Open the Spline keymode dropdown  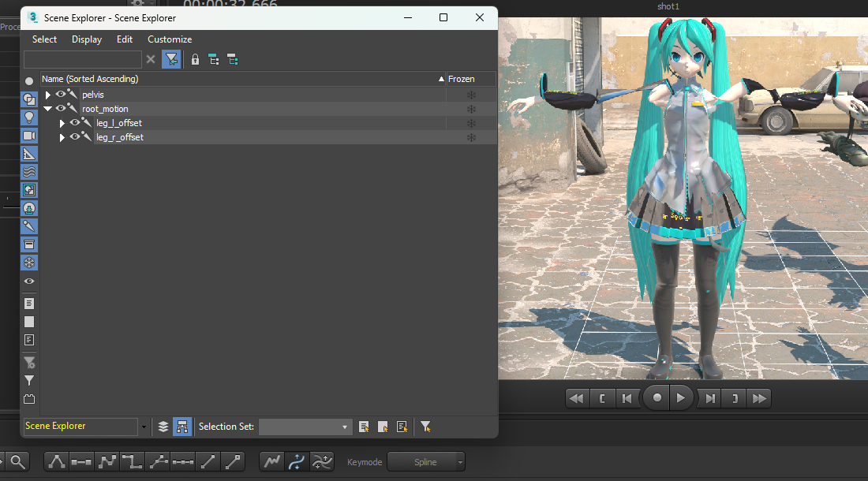[425, 461]
